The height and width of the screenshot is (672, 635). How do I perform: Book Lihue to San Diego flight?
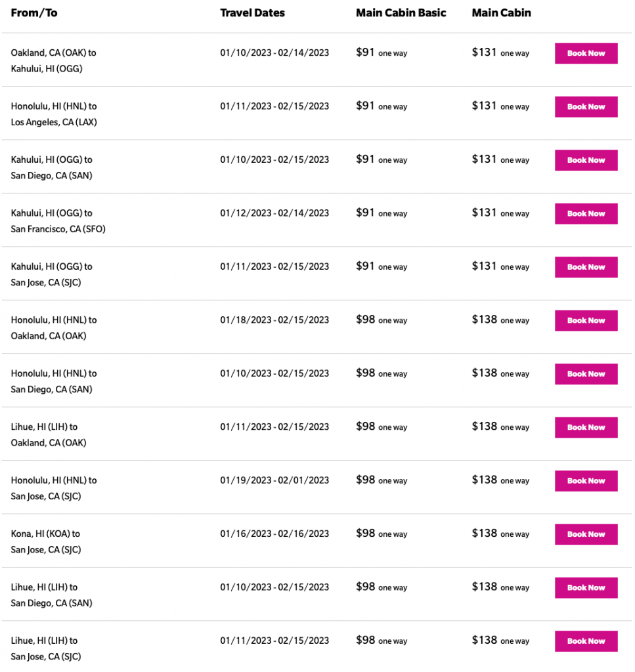click(586, 588)
